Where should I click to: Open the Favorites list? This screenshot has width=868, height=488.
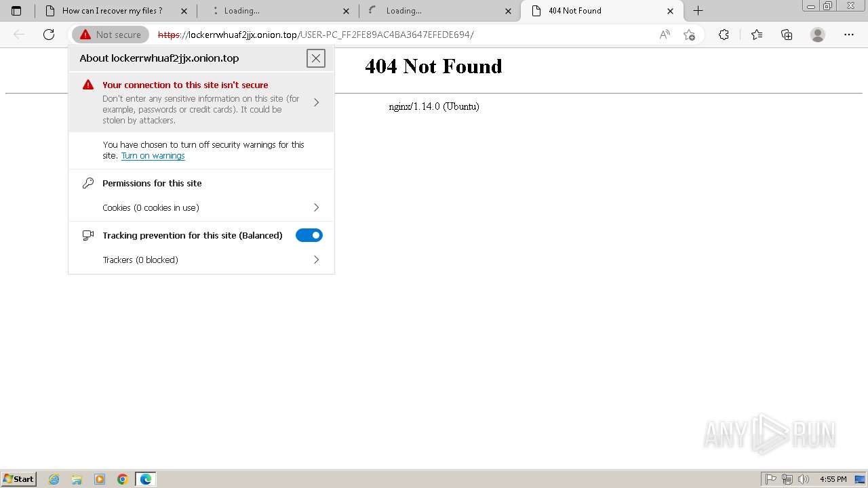point(757,35)
